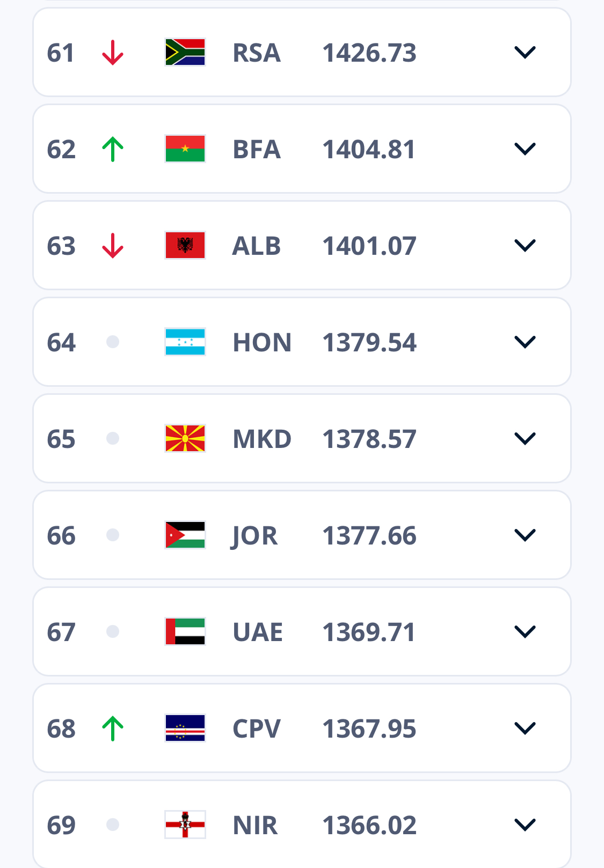Click the ALB team code link
Image resolution: width=604 pixels, height=868 pixels.
click(256, 246)
